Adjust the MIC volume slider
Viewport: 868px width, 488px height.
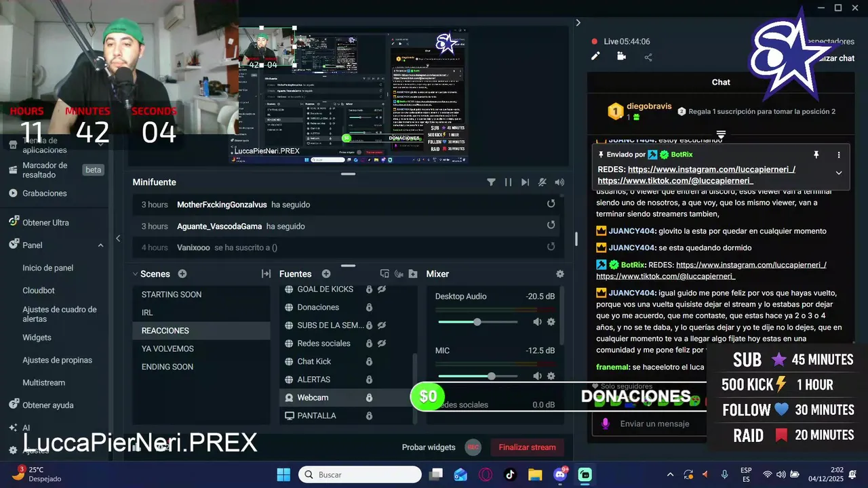491,376
